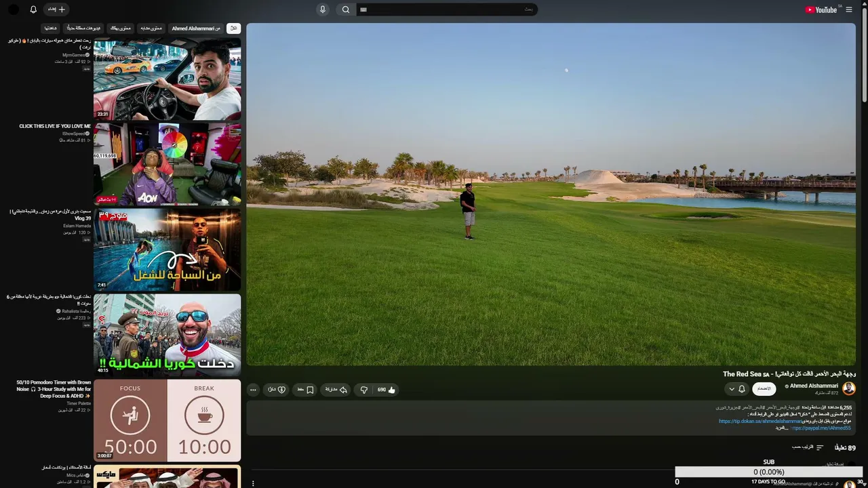Open the YouTube home logo
This screenshot has width=868, height=488.
(822, 9)
